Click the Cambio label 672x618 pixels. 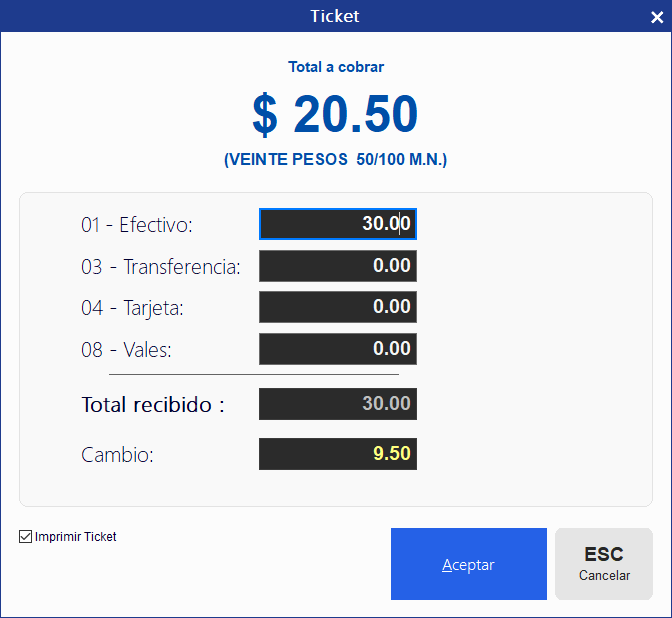click(x=117, y=455)
